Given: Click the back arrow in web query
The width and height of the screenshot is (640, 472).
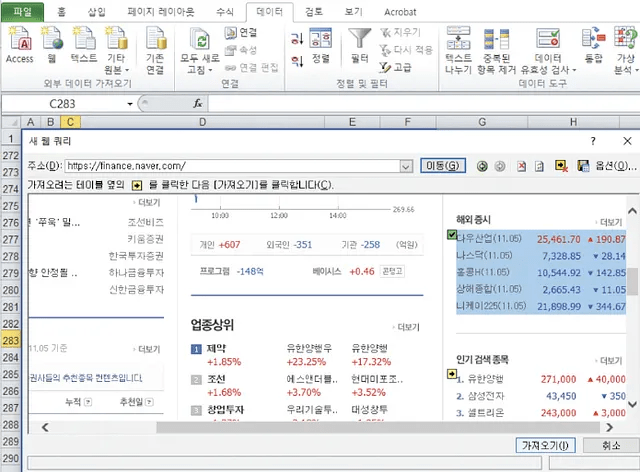Looking at the screenshot, I should click(483, 166).
